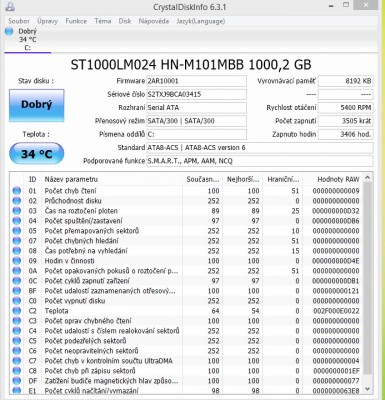Click RAW value 000000000D32
Viewport: 385px width, 400px height.
tap(336, 211)
